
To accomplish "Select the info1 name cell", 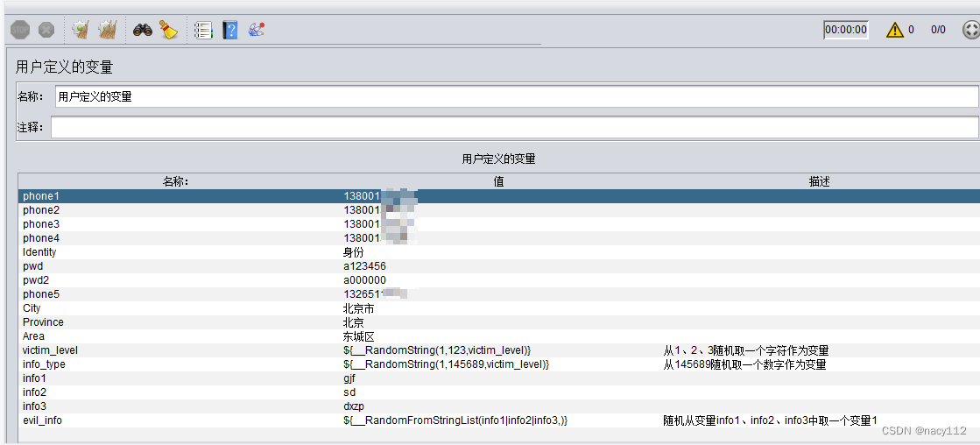I will (178, 378).
